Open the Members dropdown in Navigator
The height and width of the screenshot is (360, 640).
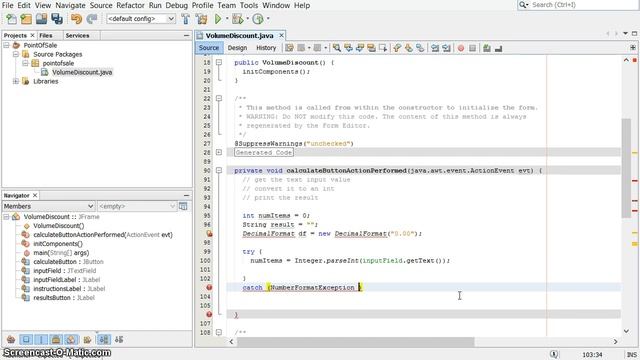click(49, 207)
